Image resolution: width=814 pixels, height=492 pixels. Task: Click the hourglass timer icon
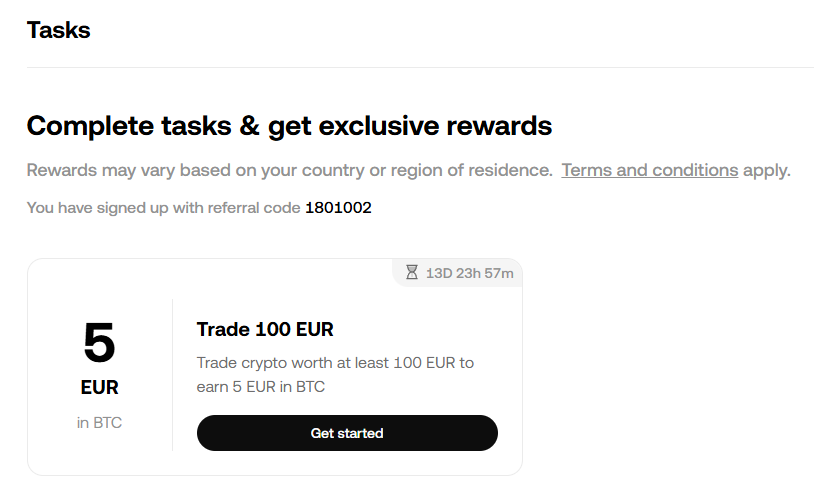(412, 272)
